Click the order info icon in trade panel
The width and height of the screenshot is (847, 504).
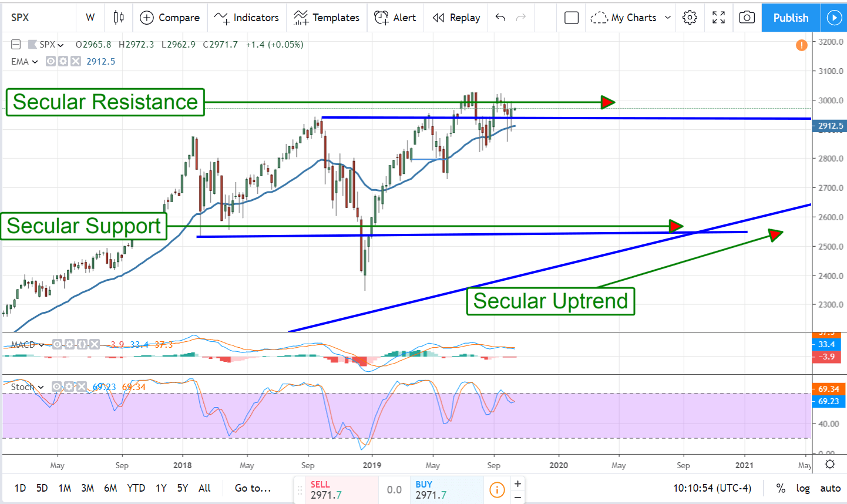click(x=497, y=489)
